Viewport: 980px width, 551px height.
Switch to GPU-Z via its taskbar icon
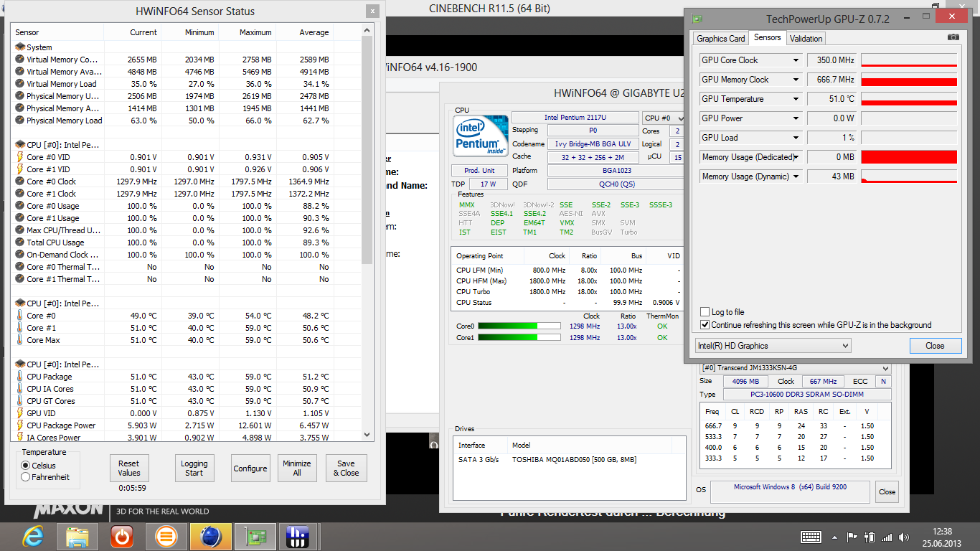255,535
